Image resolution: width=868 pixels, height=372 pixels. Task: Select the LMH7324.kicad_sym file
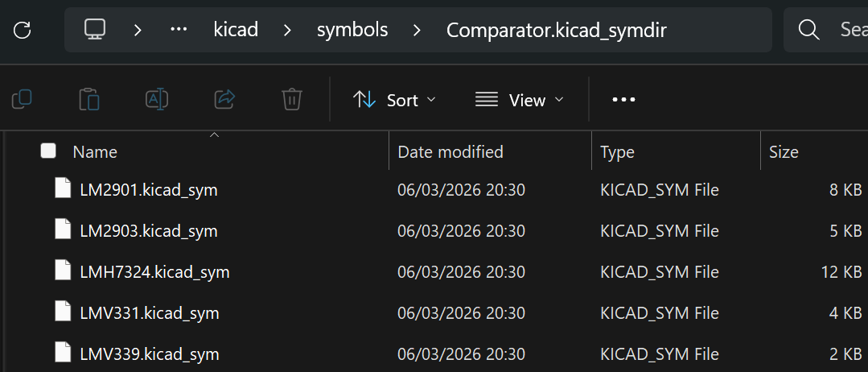pyautogui.click(x=154, y=272)
